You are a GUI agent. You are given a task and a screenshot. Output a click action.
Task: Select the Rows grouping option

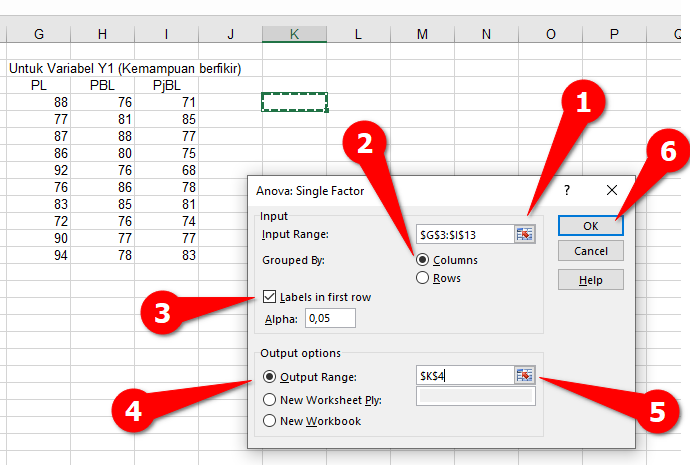tap(423, 278)
